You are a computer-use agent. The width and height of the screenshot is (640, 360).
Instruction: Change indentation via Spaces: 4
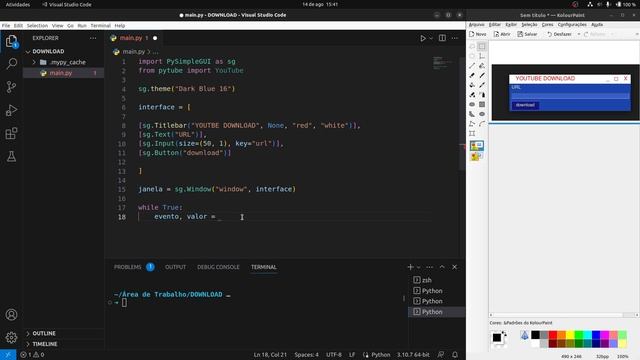[307, 355]
